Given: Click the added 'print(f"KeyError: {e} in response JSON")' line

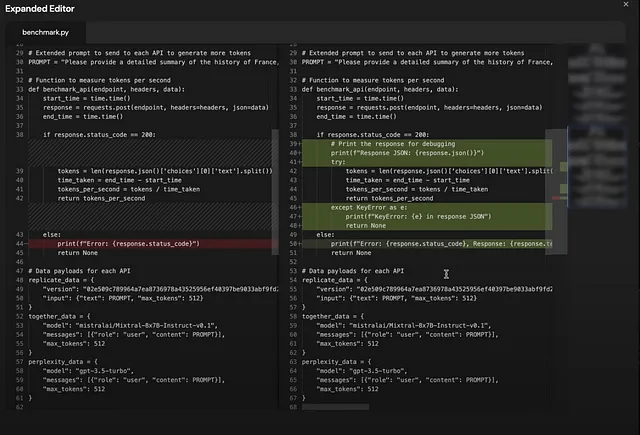Looking at the screenshot, I should click(x=418, y=217).
